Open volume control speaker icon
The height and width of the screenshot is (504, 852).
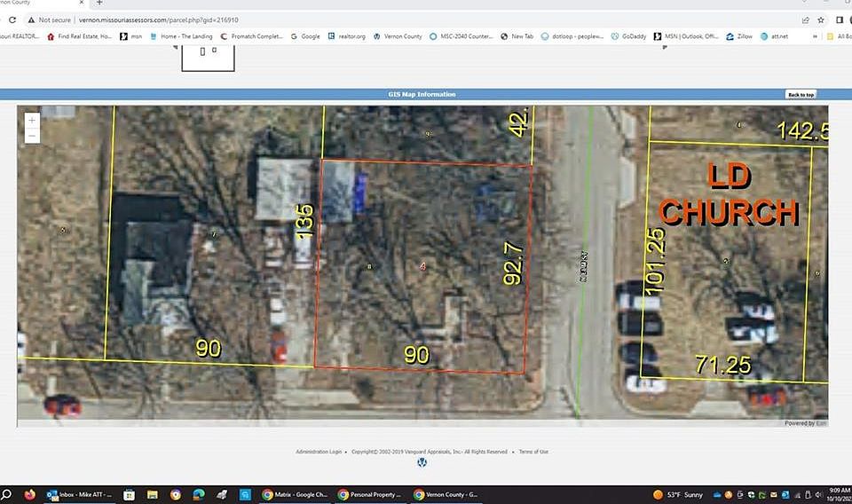coord(818,495)
